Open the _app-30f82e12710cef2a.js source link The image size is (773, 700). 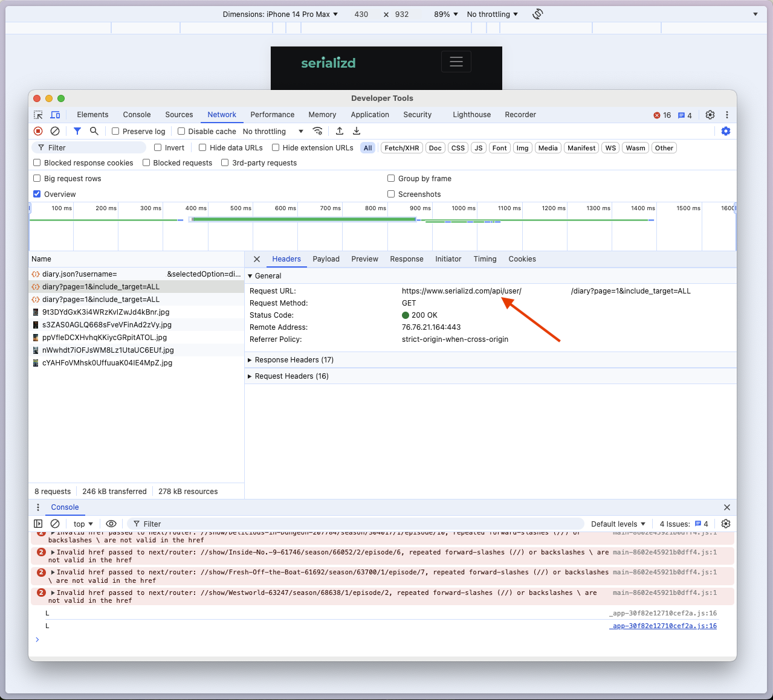[663, 626]
